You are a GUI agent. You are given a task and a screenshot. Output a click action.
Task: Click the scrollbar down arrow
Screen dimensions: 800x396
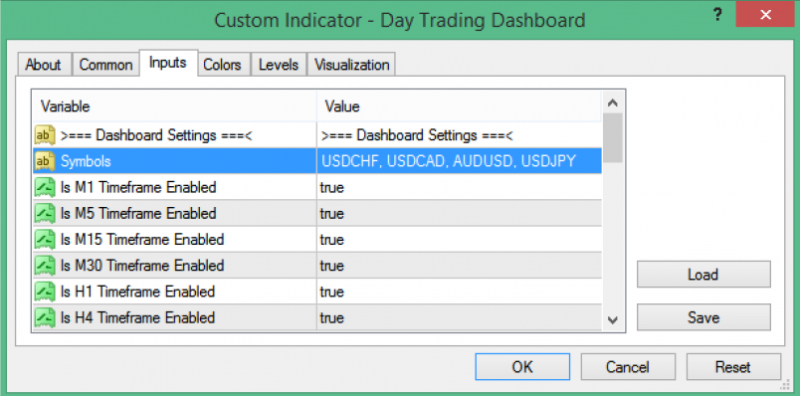point(613,320)
